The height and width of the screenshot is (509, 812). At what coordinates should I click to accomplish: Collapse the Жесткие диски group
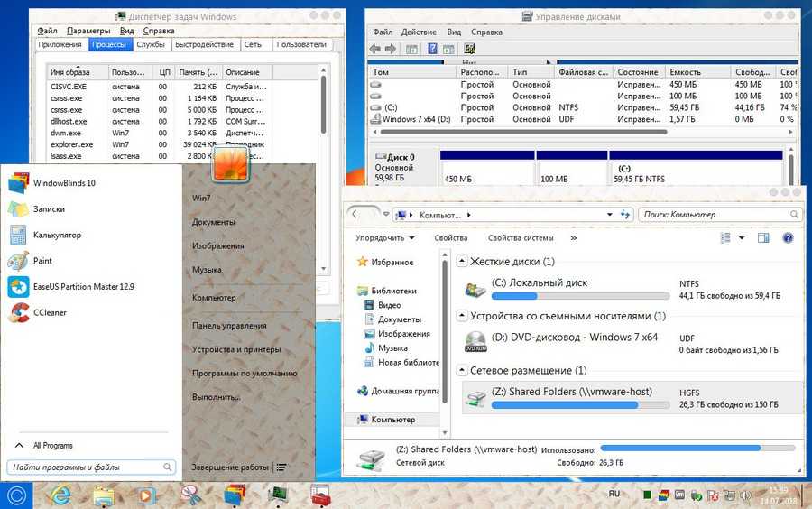[x=462, y=262]
